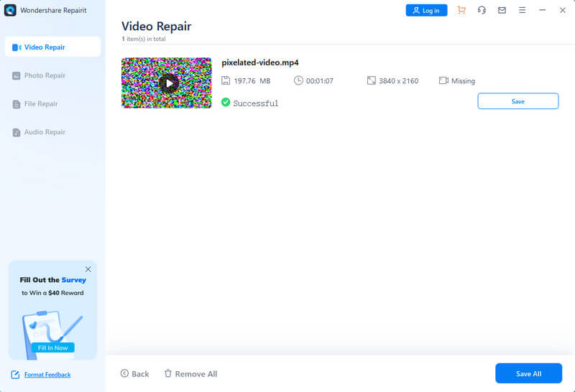Click the Wondershare Repairit logo icon
Image resolution: width=575 pixels, height=392 pixels.
(10, 10)
